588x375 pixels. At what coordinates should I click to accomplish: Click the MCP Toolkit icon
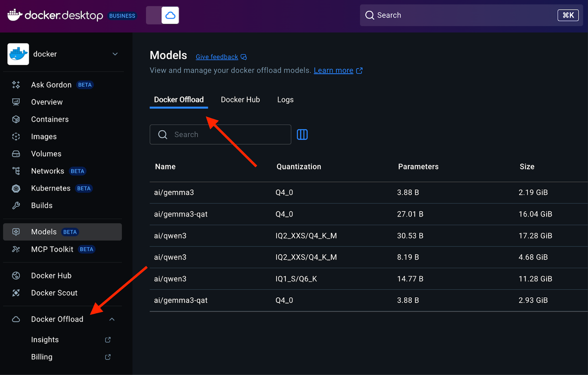[16, 249]
